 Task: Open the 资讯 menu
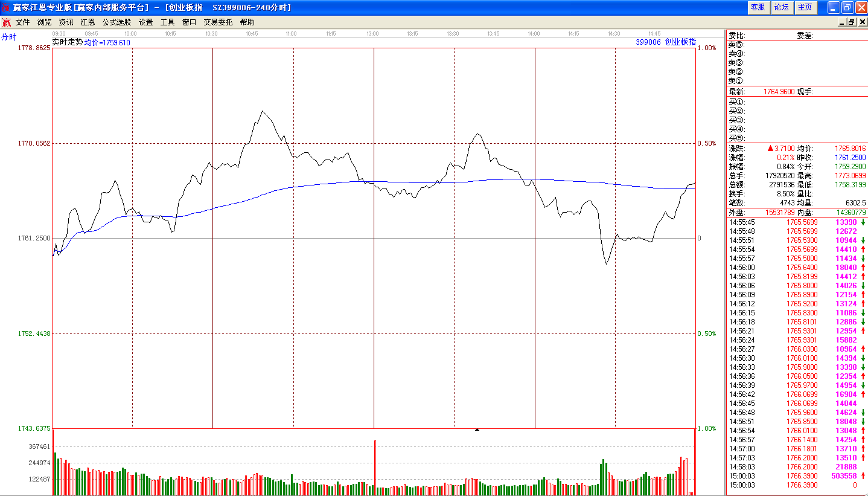click(66, 22)
